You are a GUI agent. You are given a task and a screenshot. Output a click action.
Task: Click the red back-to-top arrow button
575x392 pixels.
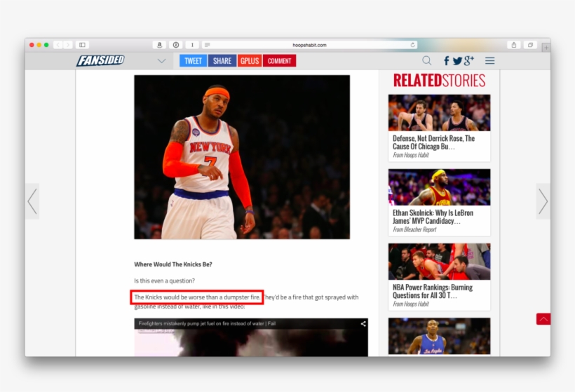[x=543, y=319]
